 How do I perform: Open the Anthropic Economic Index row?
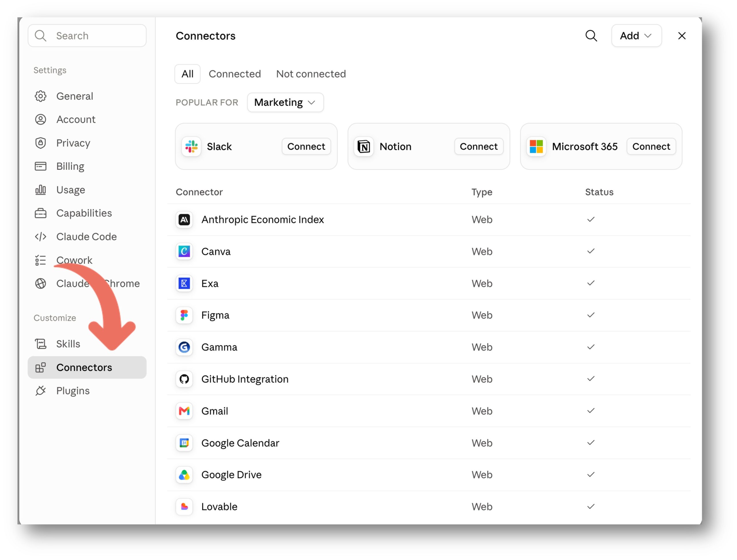point(429,220)
